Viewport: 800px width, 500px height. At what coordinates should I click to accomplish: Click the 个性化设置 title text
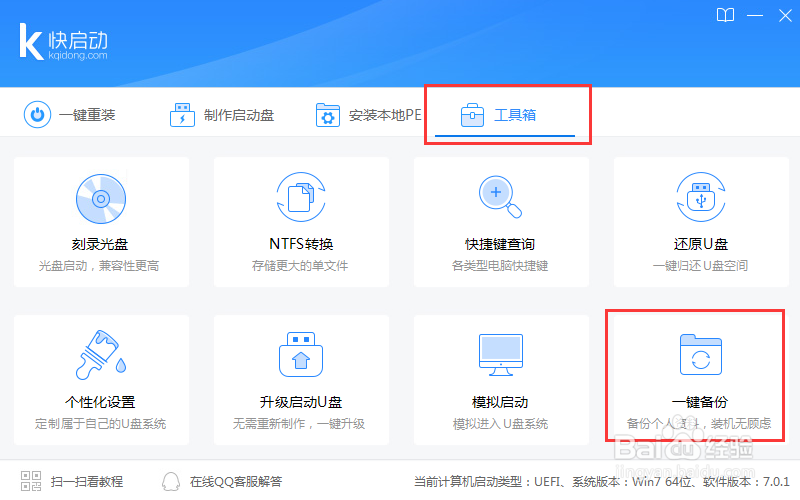click(x=100, y=402)
